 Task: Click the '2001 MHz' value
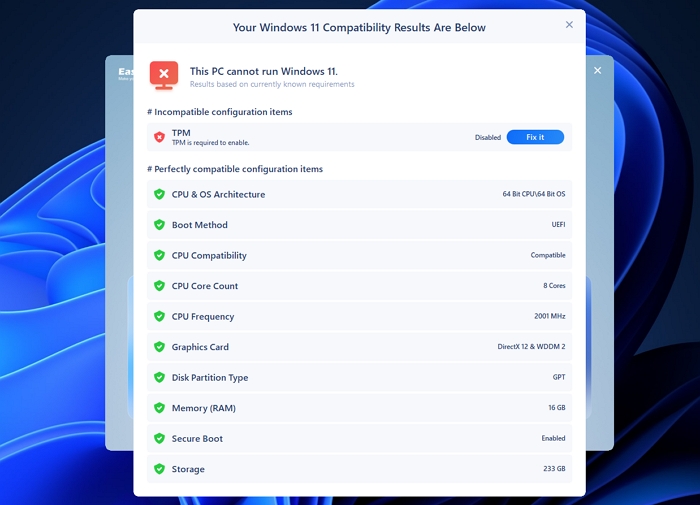tap(550, 316)
